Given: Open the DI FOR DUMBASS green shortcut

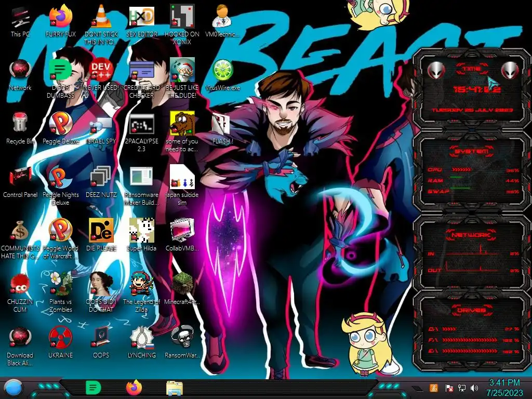Looking at the screenshot, I should [60, 78].
